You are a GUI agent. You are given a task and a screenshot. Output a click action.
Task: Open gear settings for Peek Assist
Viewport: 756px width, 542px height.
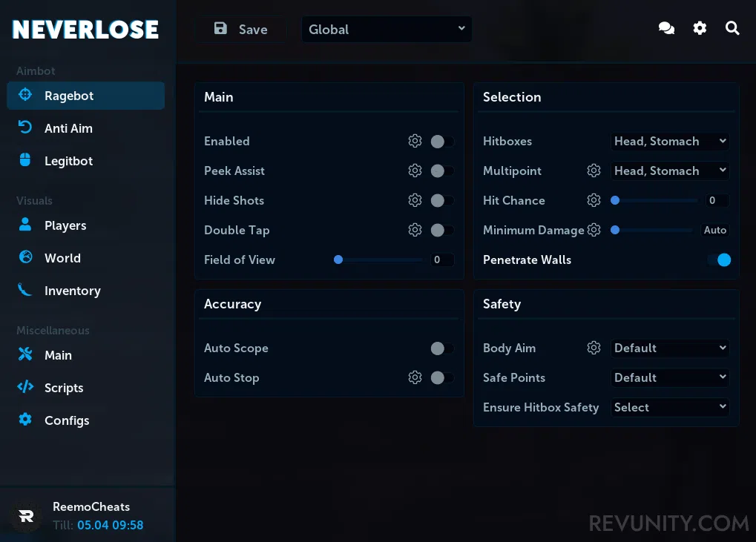coord(415,171)
